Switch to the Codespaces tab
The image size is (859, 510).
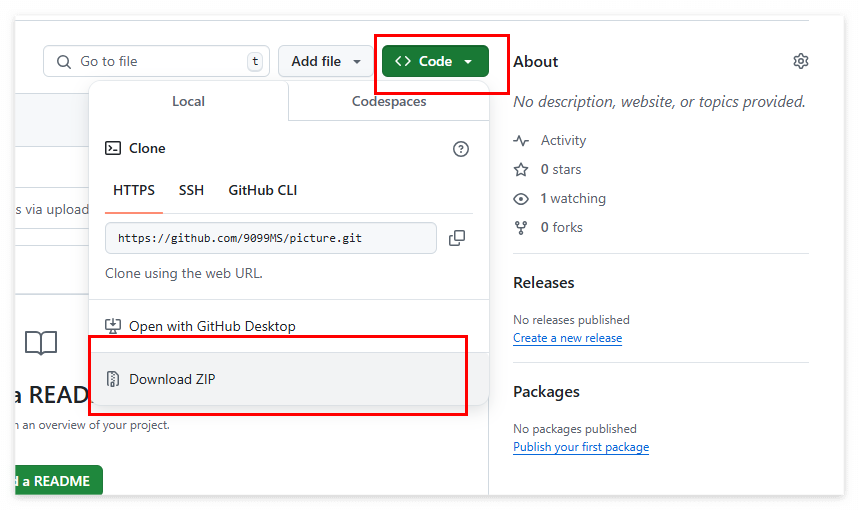(389, 101)
